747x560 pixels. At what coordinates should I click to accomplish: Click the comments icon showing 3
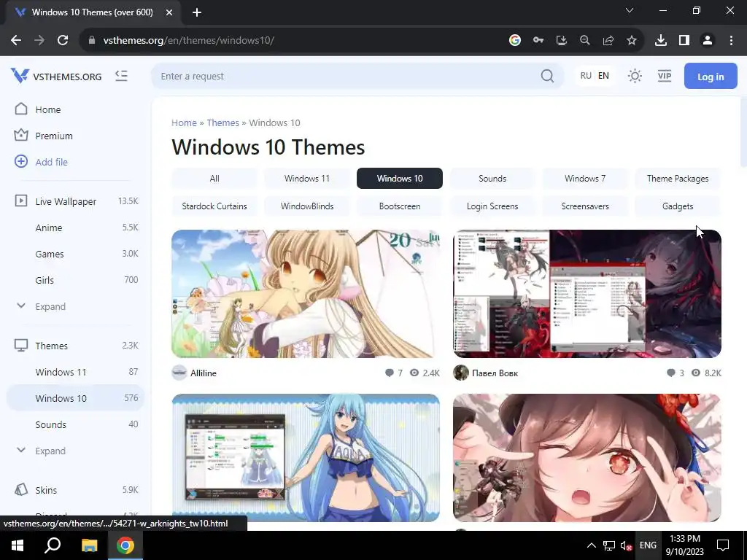pos(671,373)
